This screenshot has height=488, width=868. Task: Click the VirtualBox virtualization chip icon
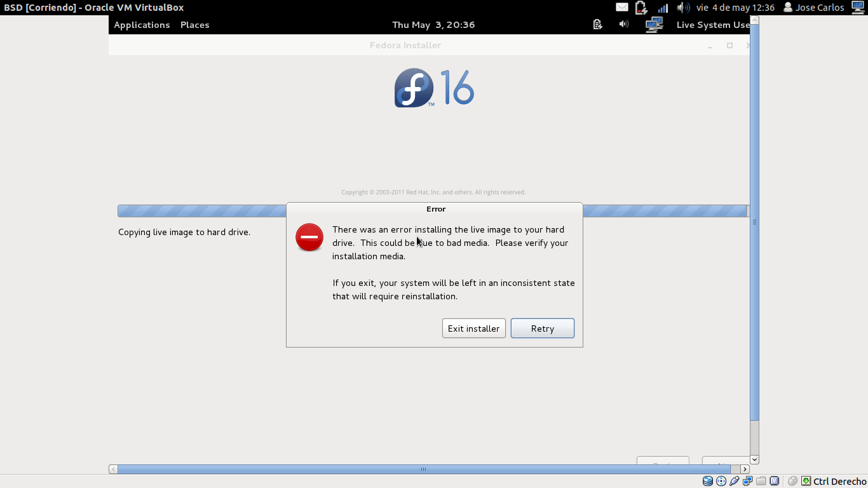click(x=775, y=481)
